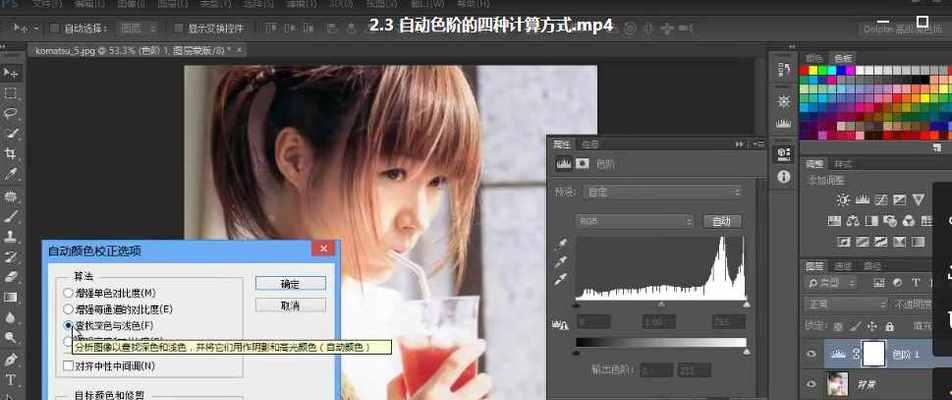Switch to the 色板 Swatches tab
Image resolution: width=952 pixels, height=400 pixels.
pos(843,58)
